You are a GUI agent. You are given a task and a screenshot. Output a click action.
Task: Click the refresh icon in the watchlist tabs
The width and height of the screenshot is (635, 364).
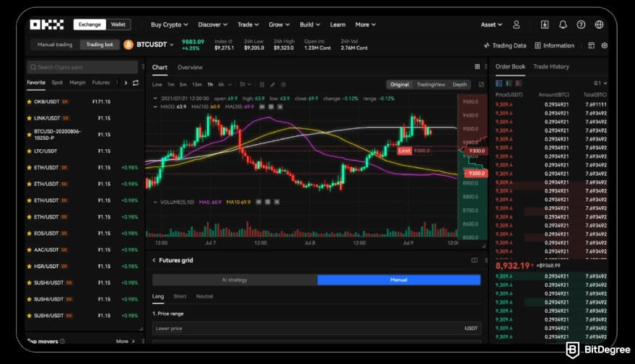click(136, 82)
